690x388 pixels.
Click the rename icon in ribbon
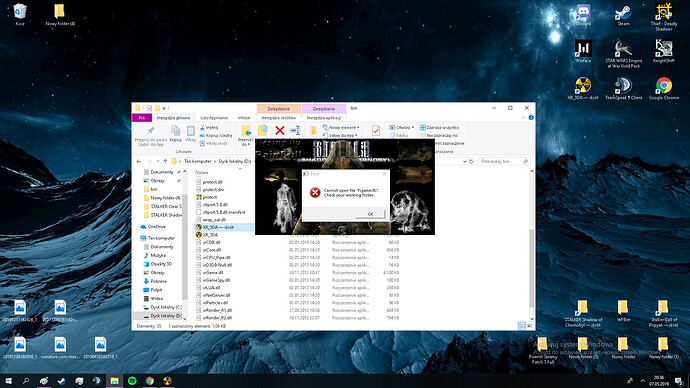point(295,130)
